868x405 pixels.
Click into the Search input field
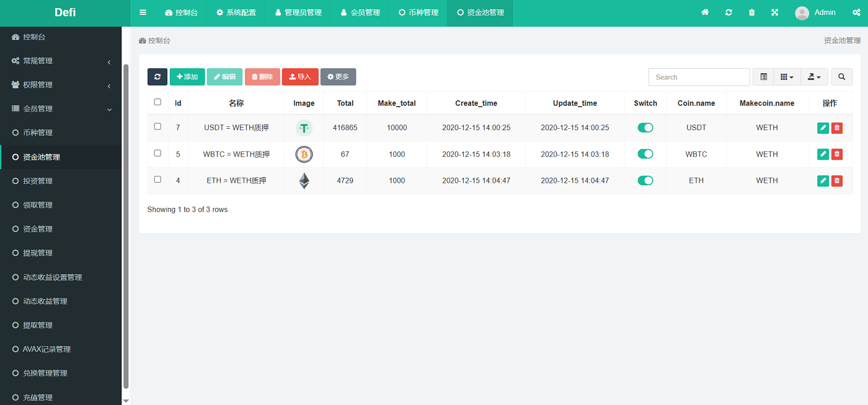pos(699,77)
